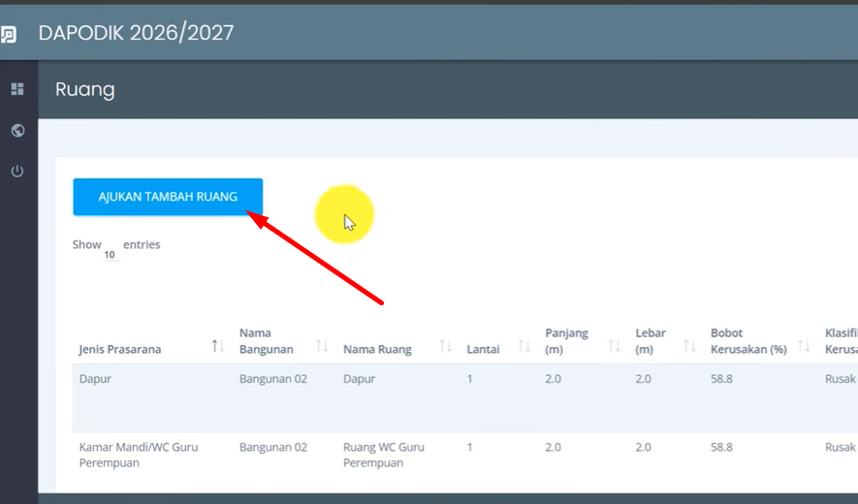
Task: Select Ruang WC Guru Perempuan cell
Action: 384,455
